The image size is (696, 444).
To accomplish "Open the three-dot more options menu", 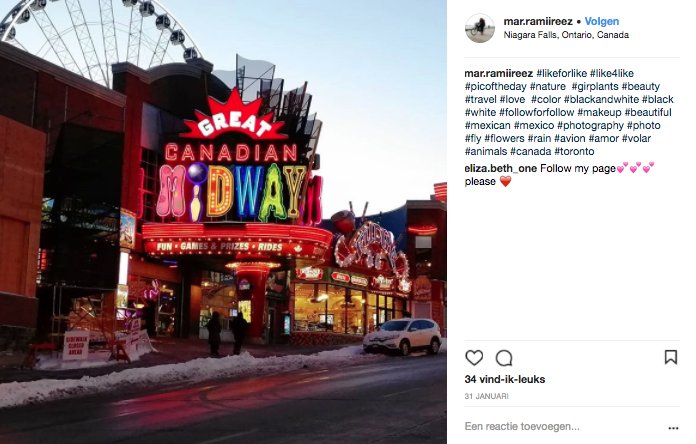I will tap(673, 428).
